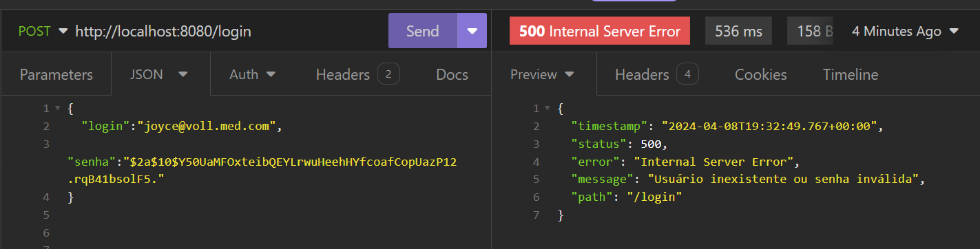The width and height of the screenshot is (980, 249).
Task: Send the request
Action: tap(423, 31)
